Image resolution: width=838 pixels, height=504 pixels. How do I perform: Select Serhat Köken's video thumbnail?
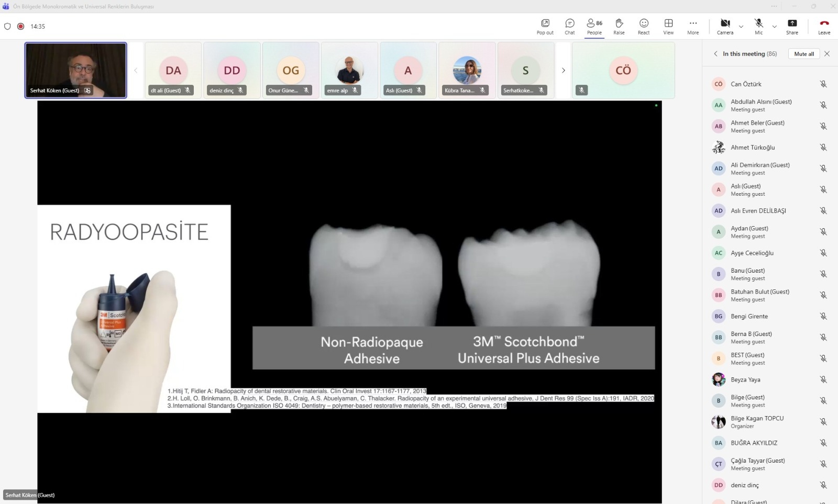(x=76, y=70)
